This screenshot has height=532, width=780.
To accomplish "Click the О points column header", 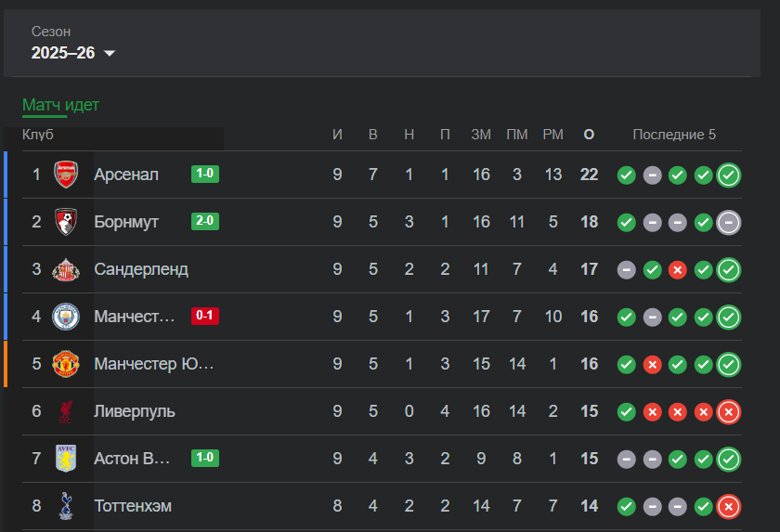I will tap(589, 135).
